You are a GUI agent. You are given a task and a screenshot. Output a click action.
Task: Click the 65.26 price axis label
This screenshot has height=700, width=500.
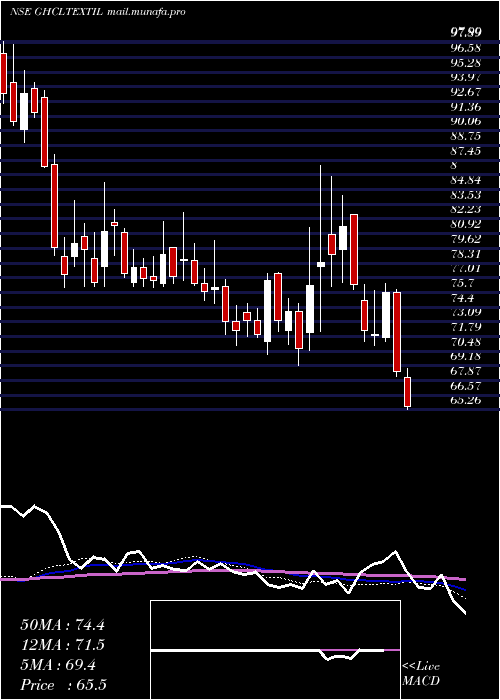pos(465,400)
